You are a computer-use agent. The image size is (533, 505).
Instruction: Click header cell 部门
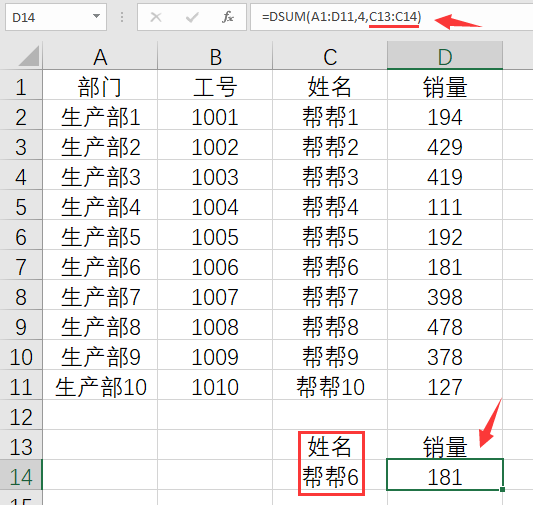pyautogui.click(x=100, y=85)
